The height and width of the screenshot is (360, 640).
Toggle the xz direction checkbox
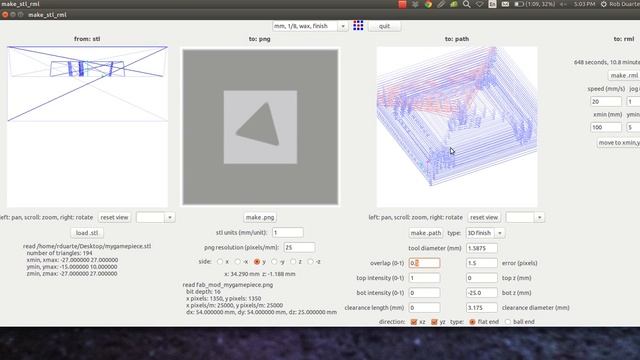pyautogui.click(x=414, y=322)
